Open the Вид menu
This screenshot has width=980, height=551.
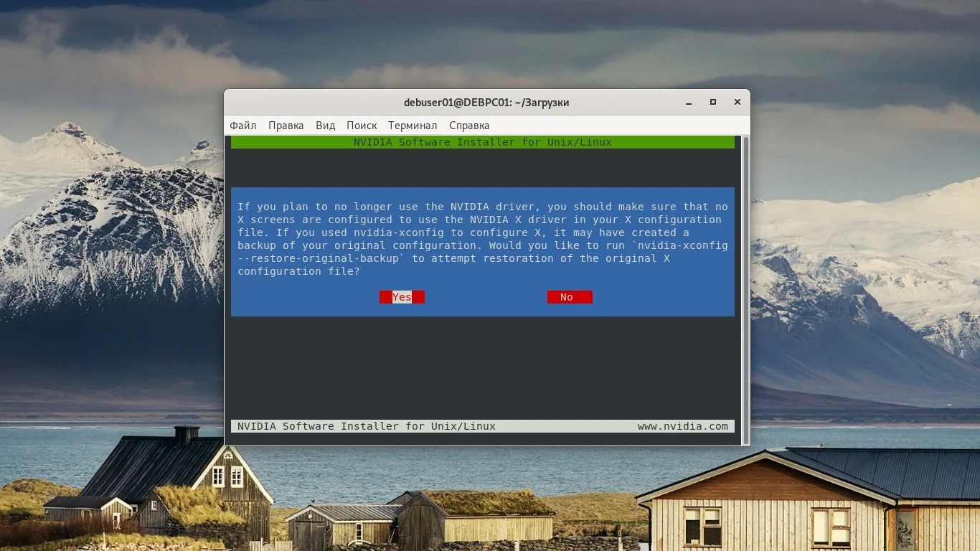[326, 126]
